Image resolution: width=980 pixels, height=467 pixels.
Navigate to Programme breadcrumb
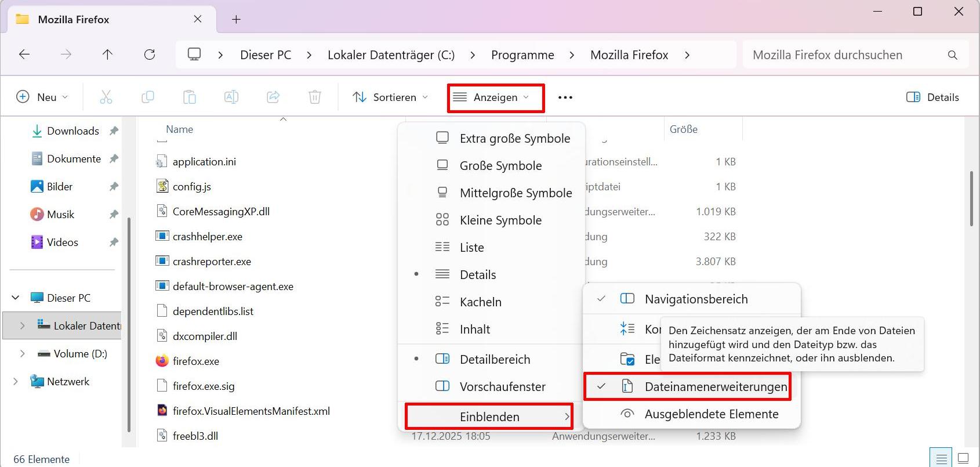522,55
